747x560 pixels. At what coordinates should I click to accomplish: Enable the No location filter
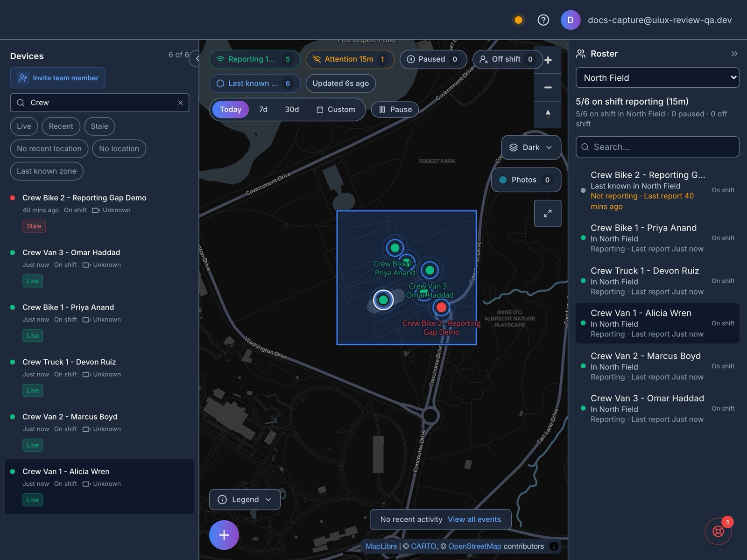point(119,149)
